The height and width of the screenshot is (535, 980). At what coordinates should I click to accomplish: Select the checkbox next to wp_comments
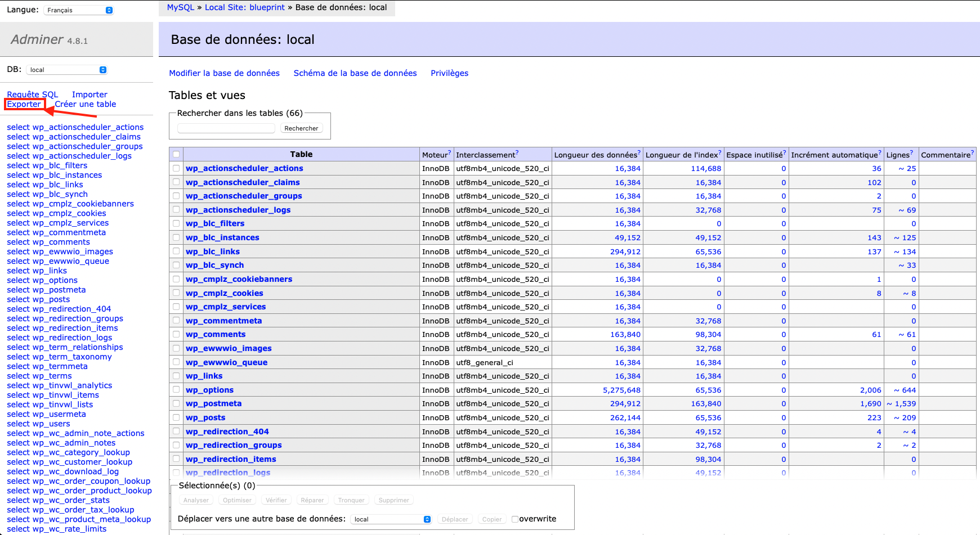pos(176,334)
